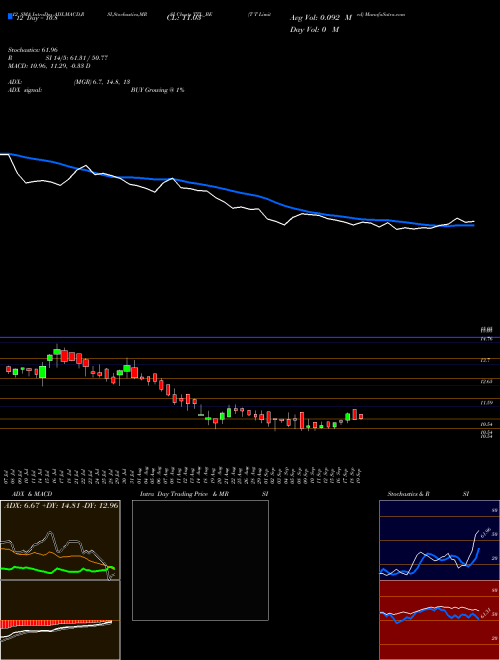Viewport: 500px width, 660px height.
Task: Click the 14.76 price axis label
Action: point(486,339)
